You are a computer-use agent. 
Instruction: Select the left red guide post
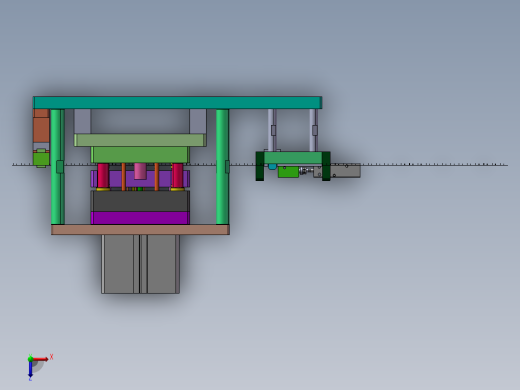[x=103, y=176]
